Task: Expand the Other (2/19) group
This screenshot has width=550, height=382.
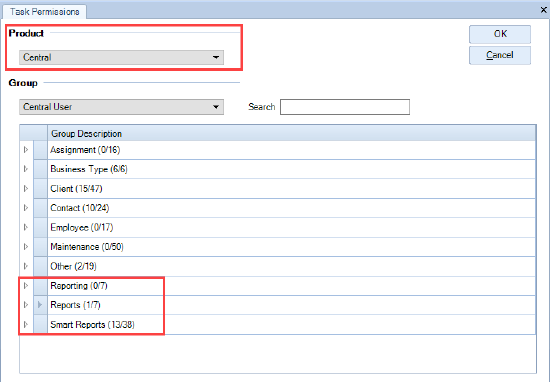Action: point(26,266)
